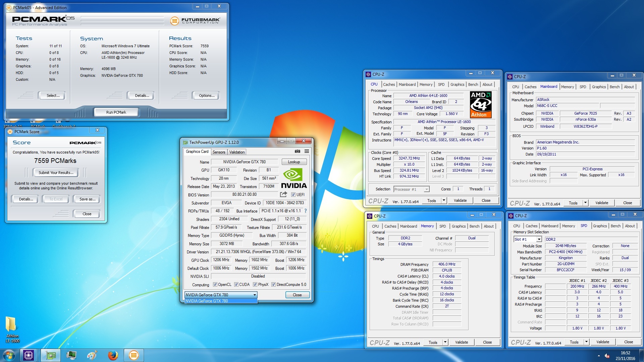Screen dimensions: 644x362
Task: Toggle the UEFI checkbox in GPU-Z
Action: pos(293,195)
